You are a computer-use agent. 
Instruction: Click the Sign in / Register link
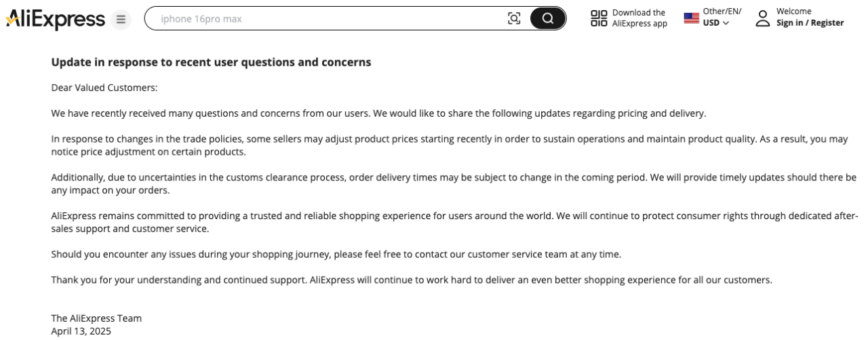click(x=810, y=23)
